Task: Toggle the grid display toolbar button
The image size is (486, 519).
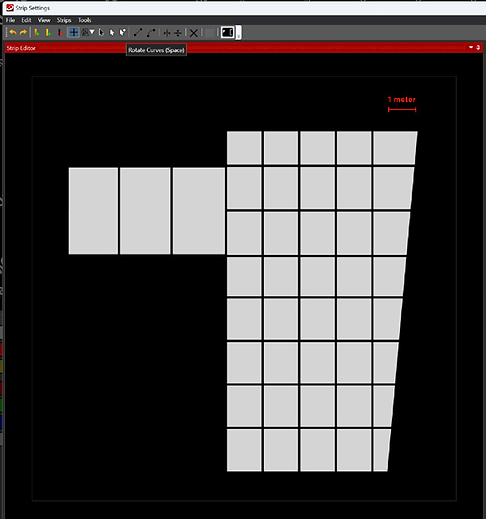Action: (x=210, y=33)
